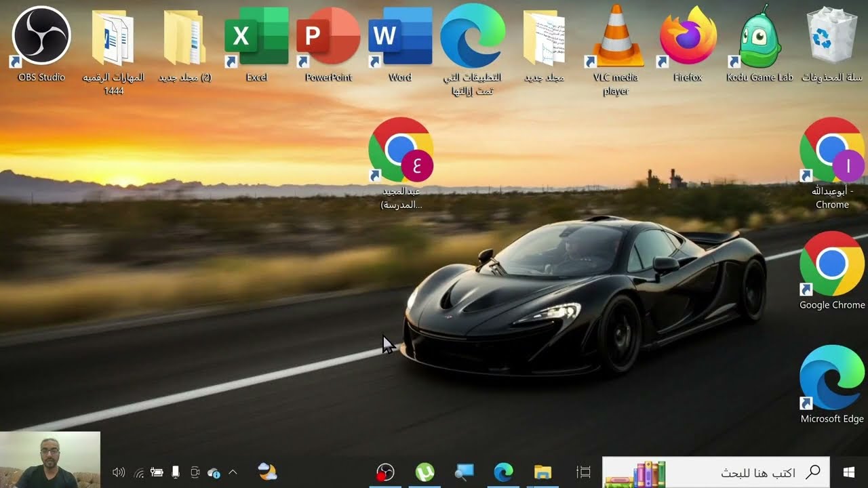Click the taskbar search box
The image size is (868, 488).
coord(717,472)
